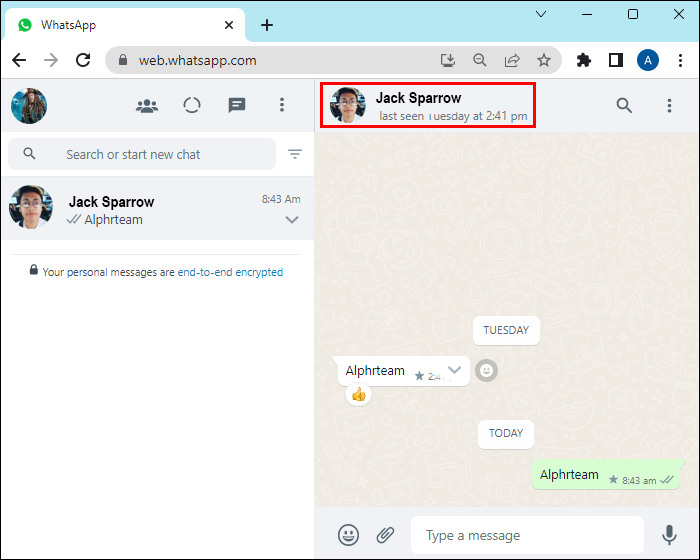Open Communities icon in WhatsApp header
The width and height of the screenshot is (700, 560).
point(147,106)
